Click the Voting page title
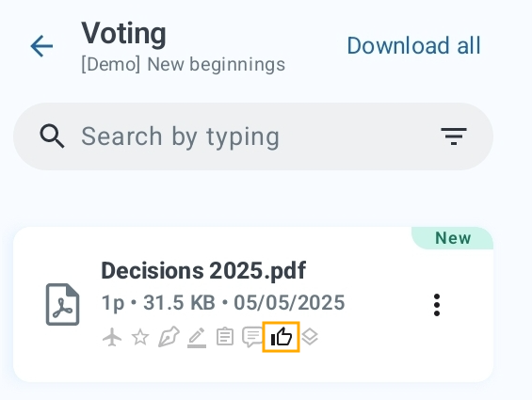The image size is (532, 400). point(124,34)
